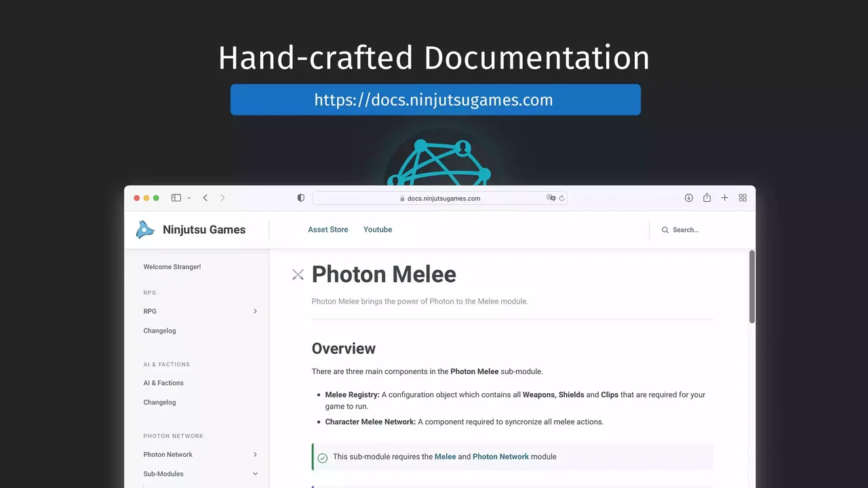Open Safari downloads icon
Viewport: 868px width, 488px height.
pyautogui.click(x=689, y=198)
